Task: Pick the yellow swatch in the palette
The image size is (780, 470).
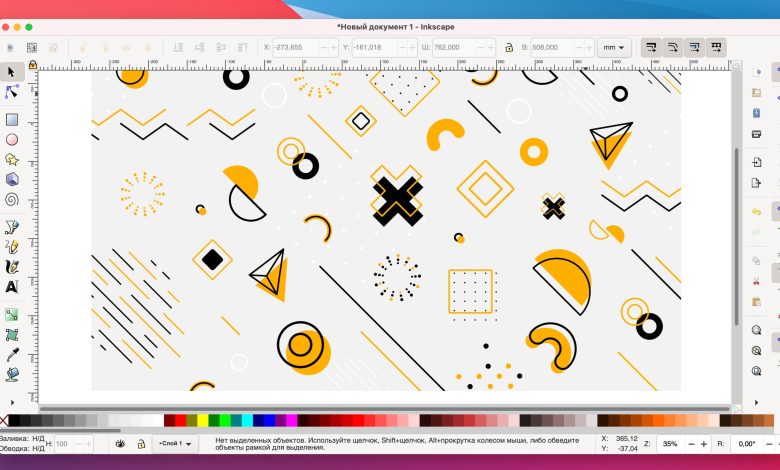Action: (x=203, y=420)
